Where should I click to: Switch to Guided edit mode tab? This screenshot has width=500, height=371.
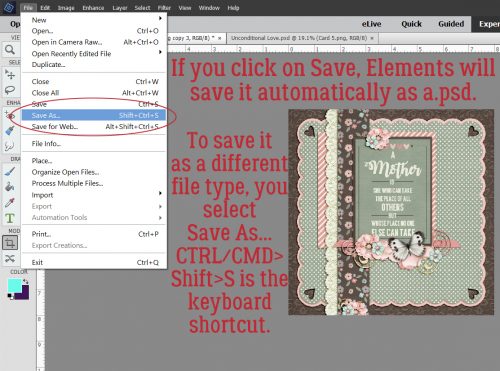point(451,24)
